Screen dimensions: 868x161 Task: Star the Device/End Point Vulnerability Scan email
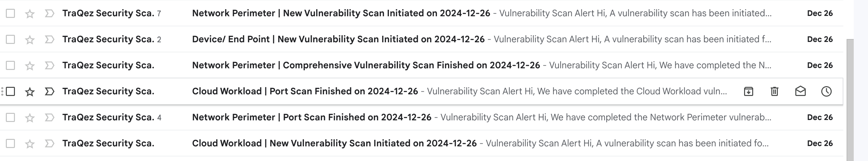30,39
